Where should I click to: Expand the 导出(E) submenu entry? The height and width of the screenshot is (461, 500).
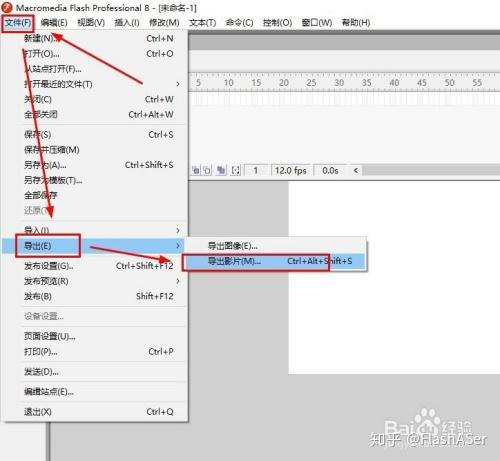93,246
